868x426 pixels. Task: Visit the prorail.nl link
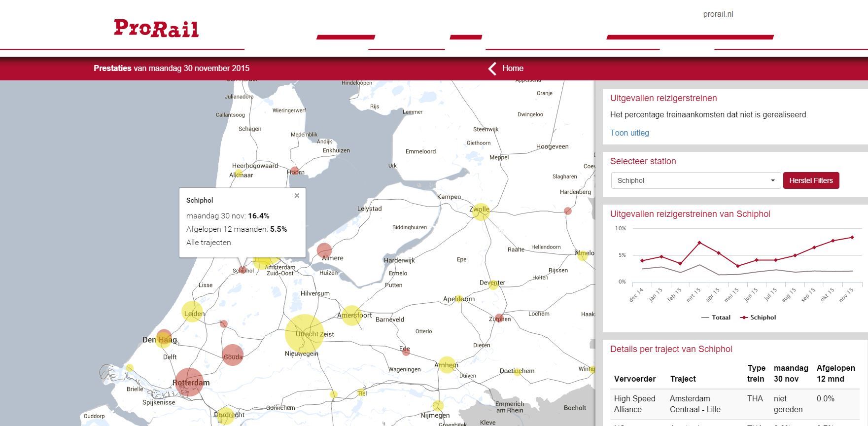[x=718, y=14]
